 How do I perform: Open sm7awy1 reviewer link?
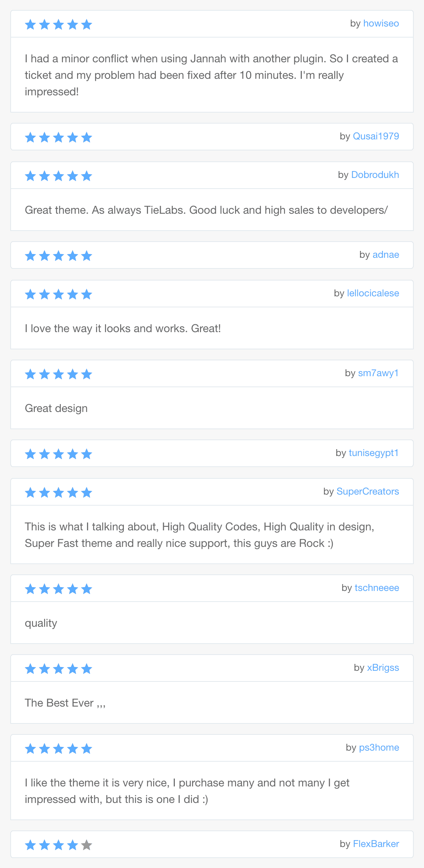tap(378, 373)
